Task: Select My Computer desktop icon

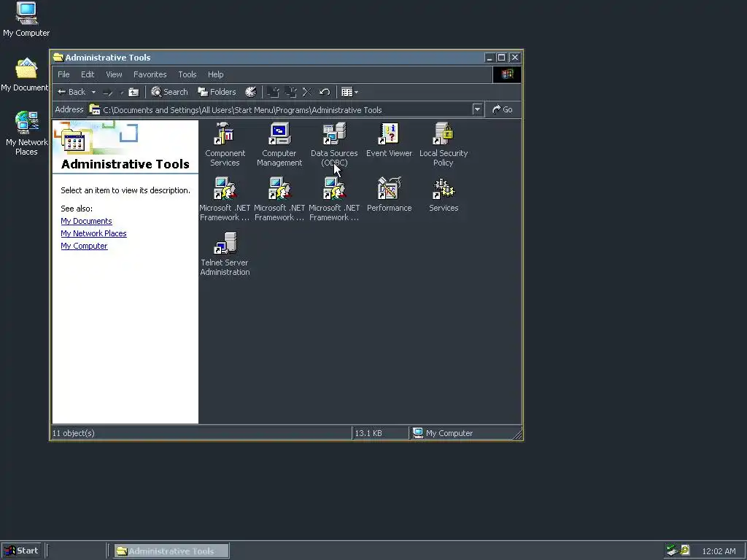Action: (x=26, y=20)
